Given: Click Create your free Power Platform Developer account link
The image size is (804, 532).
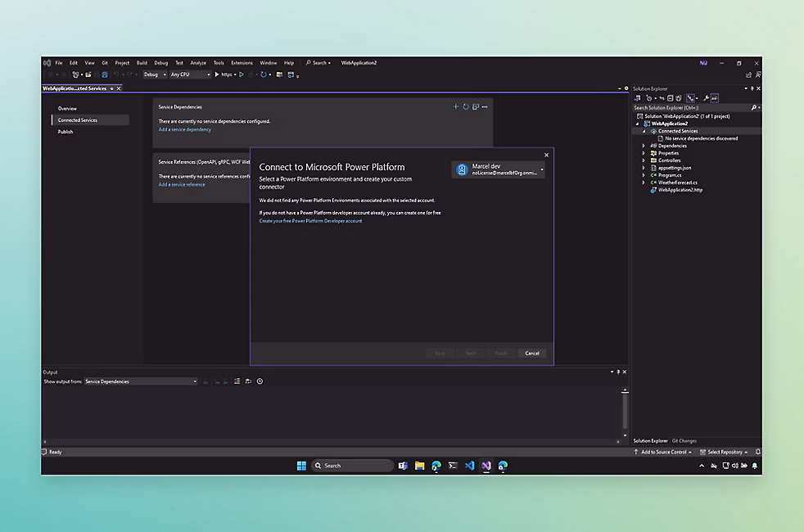Looking at the screenshot, I should tap(310, 221).
